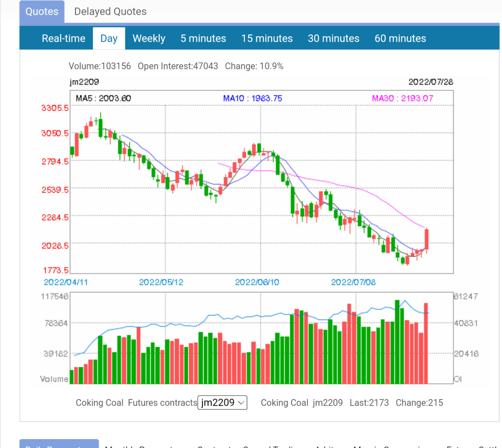Click the last red volume bar
This screenshot has width=502, height=448.
click(426, 343)
